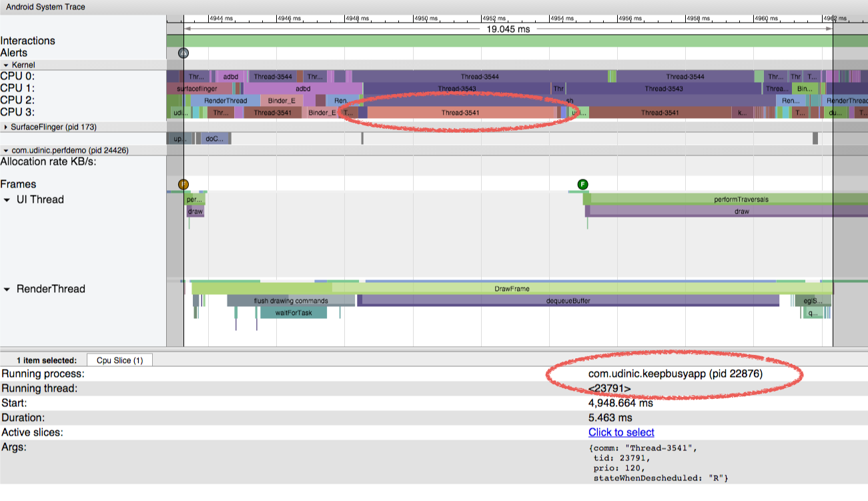Collapse the UI Thread track
The width and height of the screenshot is (868, 501).
tap(7, 199)
